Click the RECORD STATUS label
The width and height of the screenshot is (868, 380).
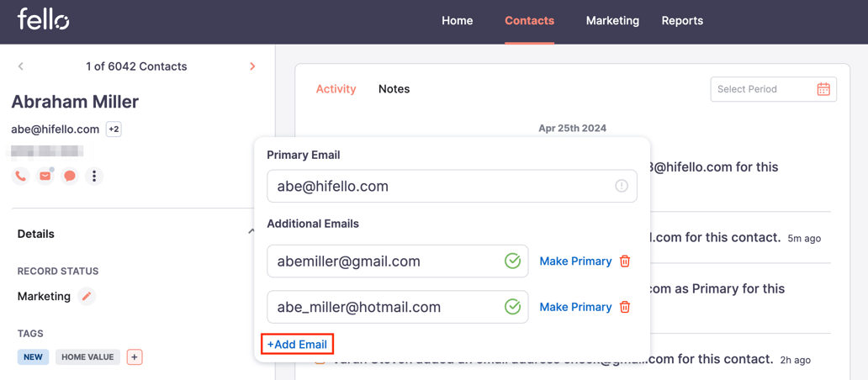pyautogui.click(x=58, y=271)
